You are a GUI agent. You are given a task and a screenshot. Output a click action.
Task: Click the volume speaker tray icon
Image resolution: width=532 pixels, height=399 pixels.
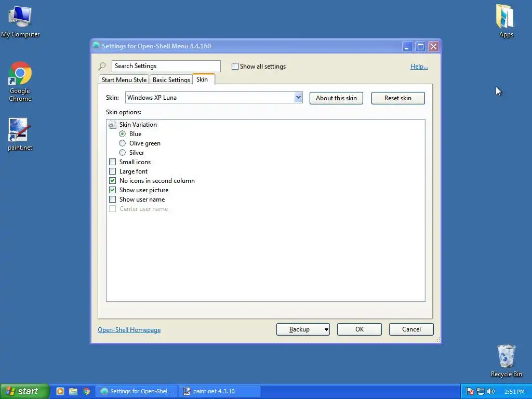[x=490, y=391]
